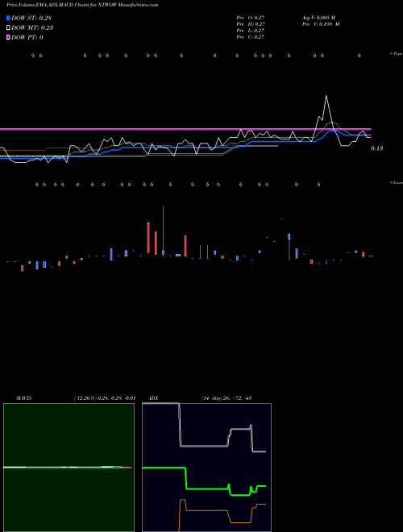Click the 'Pre H: 0.27' high value
The width and height of the screenshot is (403, 532).
click(x=251, y=24)
